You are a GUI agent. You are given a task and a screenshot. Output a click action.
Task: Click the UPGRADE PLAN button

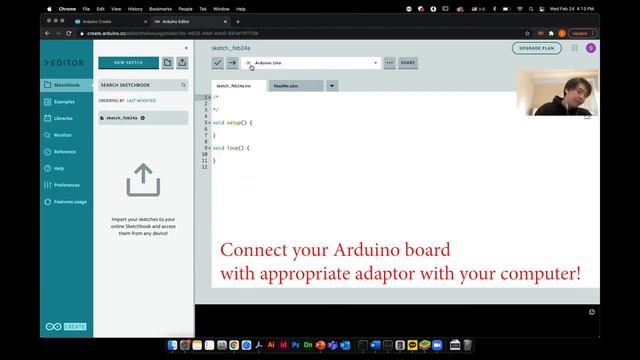537,48
